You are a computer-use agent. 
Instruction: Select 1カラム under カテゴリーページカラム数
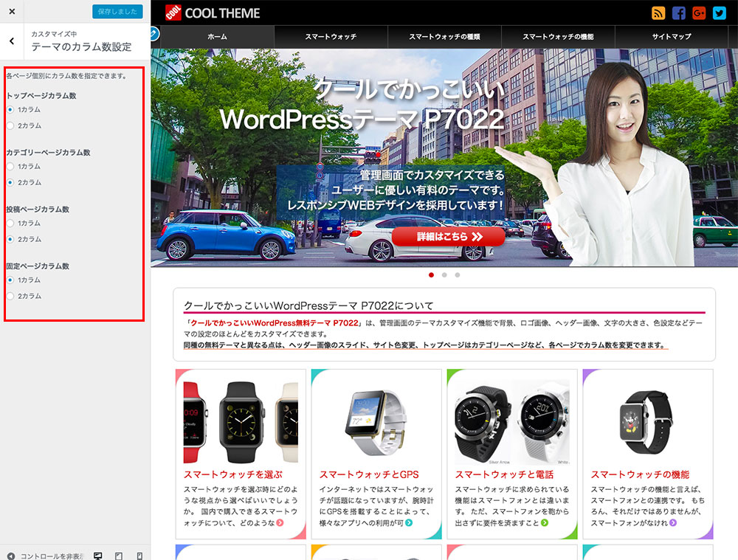(x=10, y=167)
